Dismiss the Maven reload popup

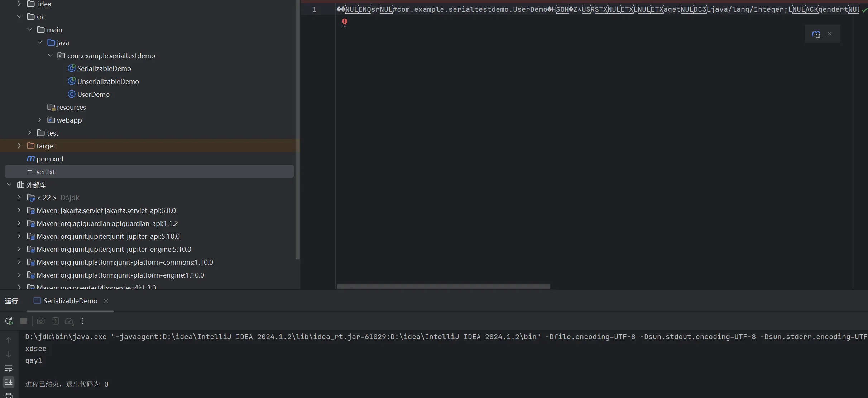tap(830, 34)
